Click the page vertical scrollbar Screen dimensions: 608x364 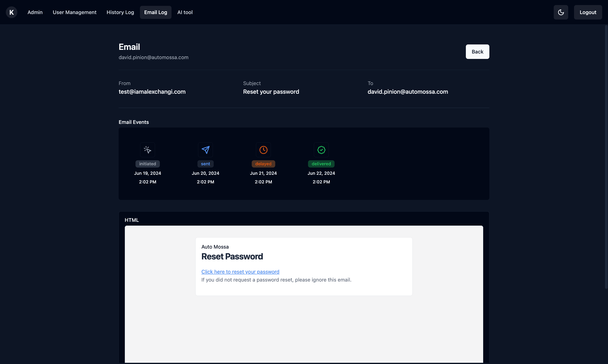(x=606, y=157)
